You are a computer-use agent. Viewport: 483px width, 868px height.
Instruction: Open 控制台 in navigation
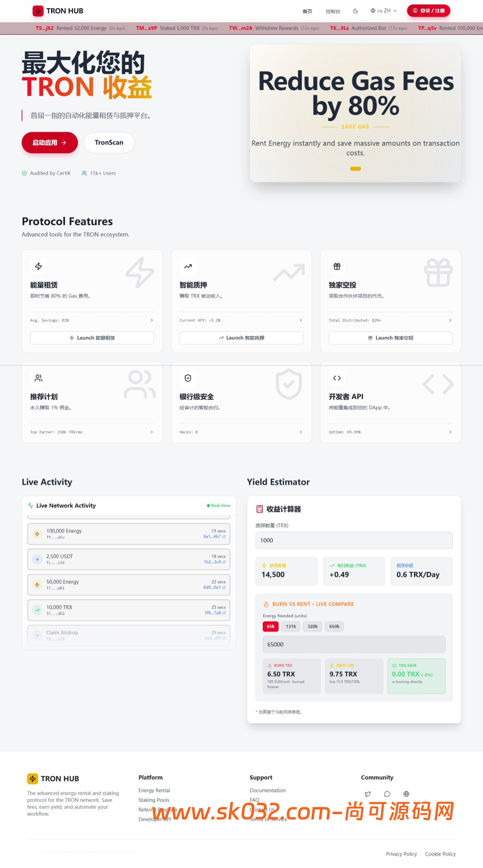coord(333,11)
